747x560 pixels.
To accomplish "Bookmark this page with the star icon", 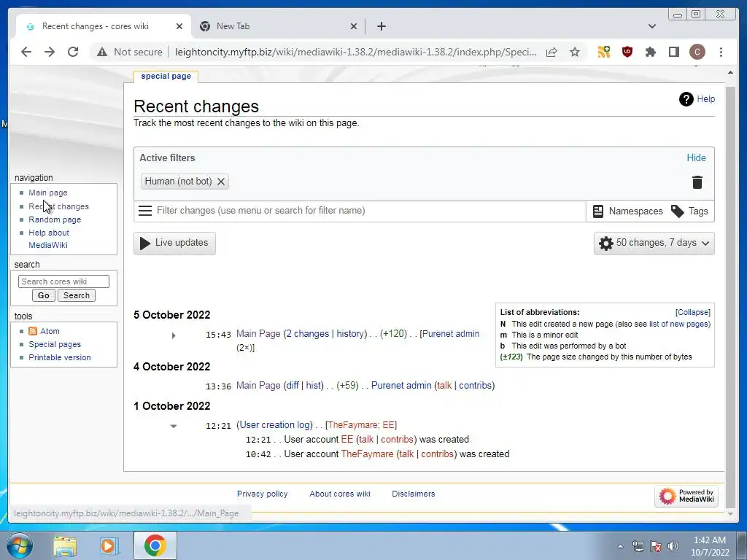I will (575, 52).
